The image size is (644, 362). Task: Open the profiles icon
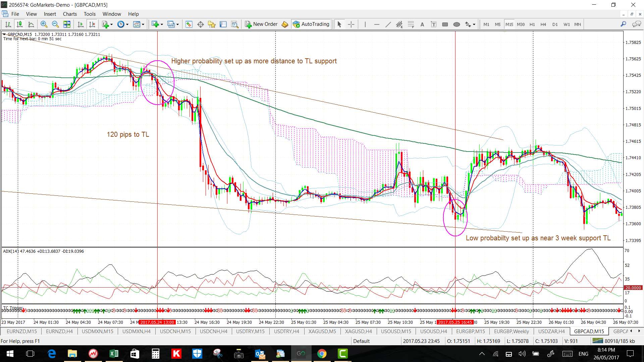tap(171, 24)
